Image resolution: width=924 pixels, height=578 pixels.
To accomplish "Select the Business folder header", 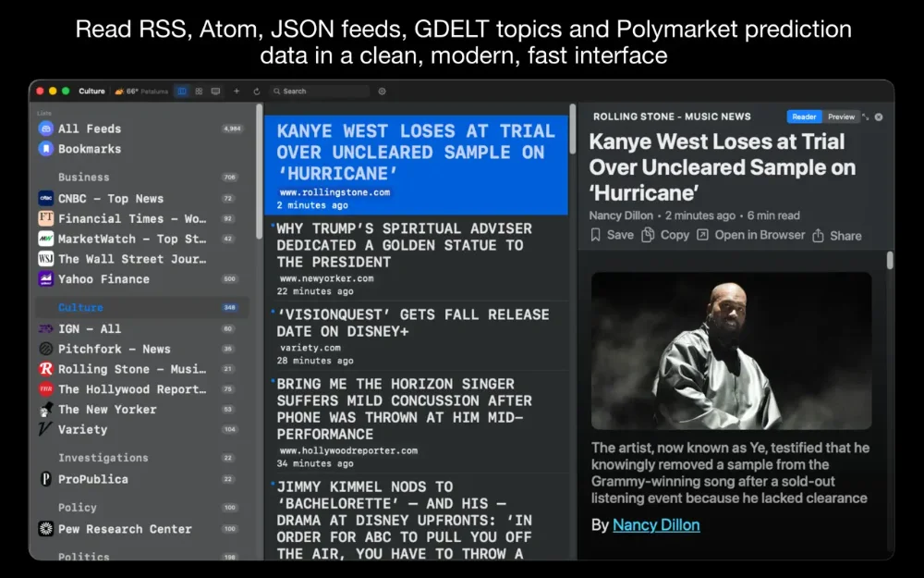I will click(141, 177).
